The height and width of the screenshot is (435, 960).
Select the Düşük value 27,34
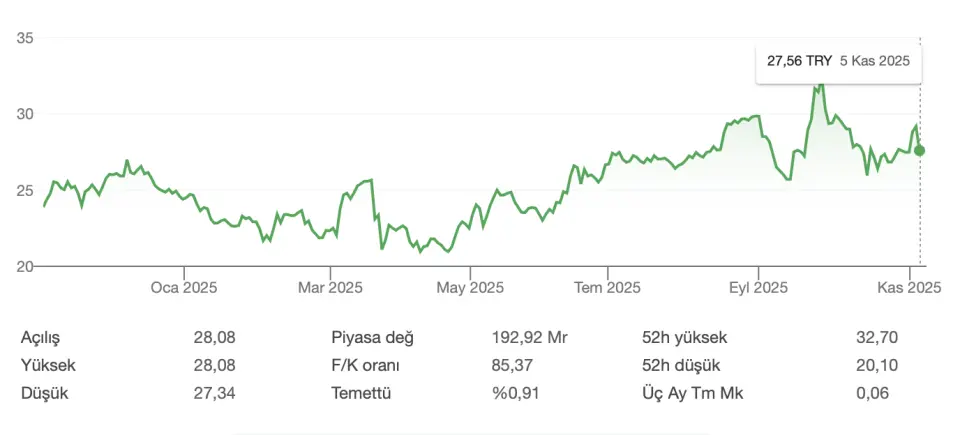pyautogui.click(x=214, y=393)
